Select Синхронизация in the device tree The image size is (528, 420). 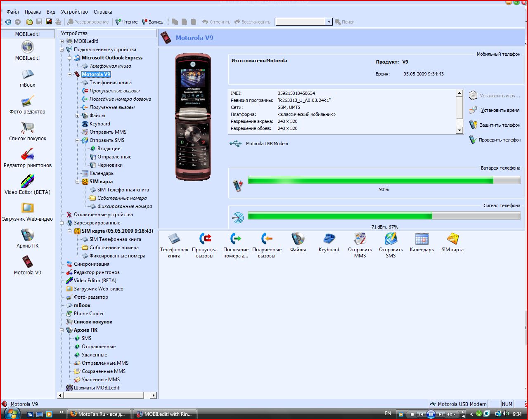pyautogui.click(x=92, y=264)
